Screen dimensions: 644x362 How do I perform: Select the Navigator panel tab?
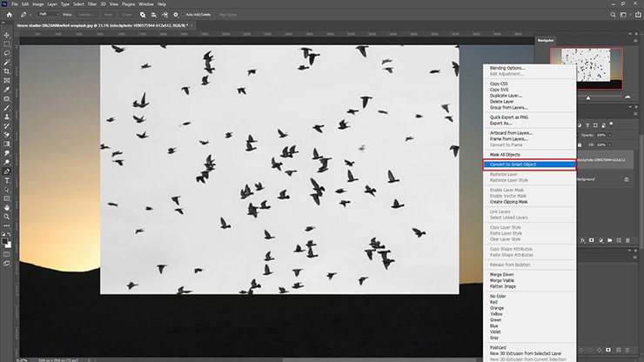click(546, 40)
